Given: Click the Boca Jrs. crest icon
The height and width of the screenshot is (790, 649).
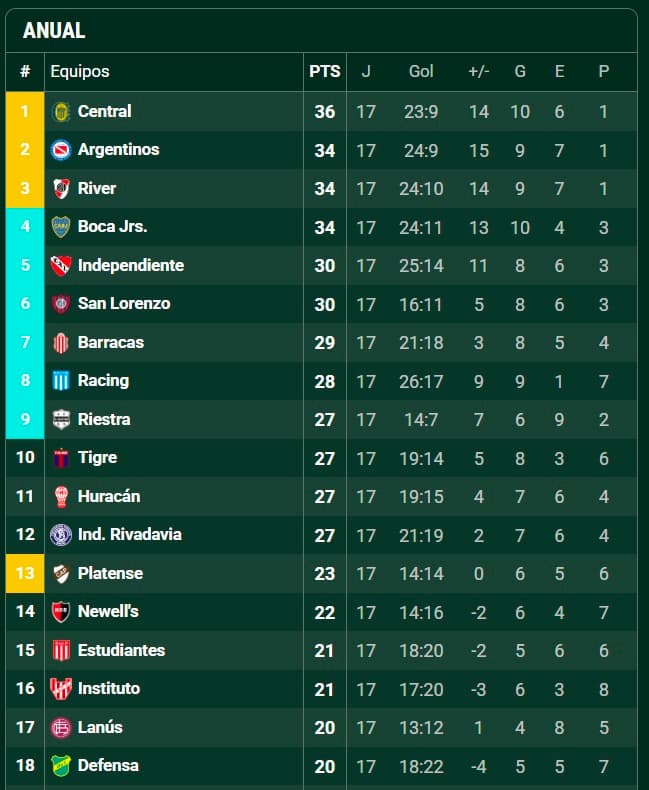Looking at the screenshot, I should click(61, 227).
